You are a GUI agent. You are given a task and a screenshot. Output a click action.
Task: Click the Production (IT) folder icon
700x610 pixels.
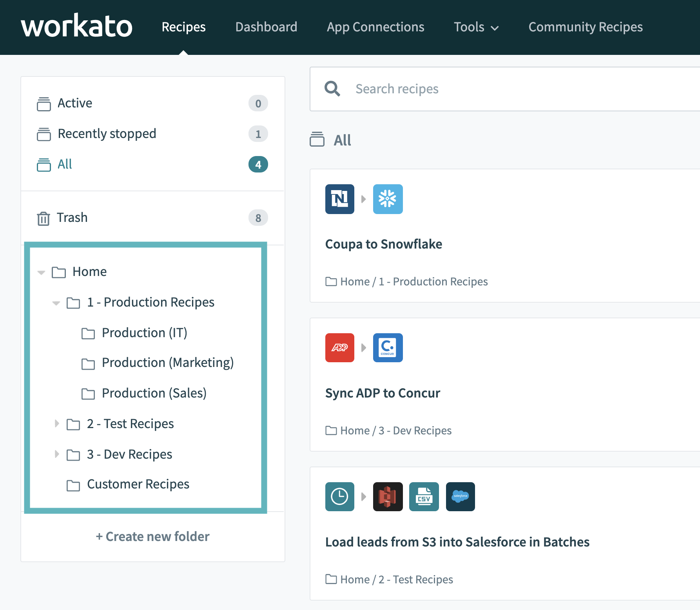click(88, 334)
